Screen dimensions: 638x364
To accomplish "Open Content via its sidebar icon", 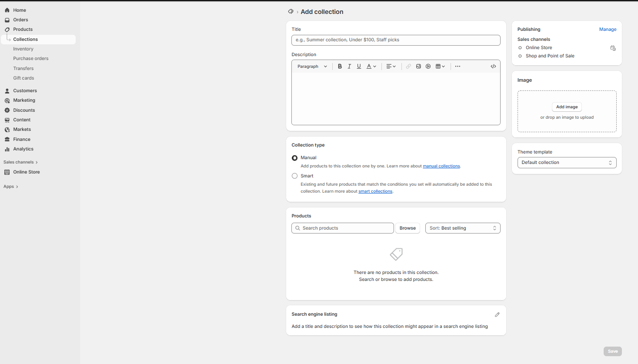I will coord(7,120).
